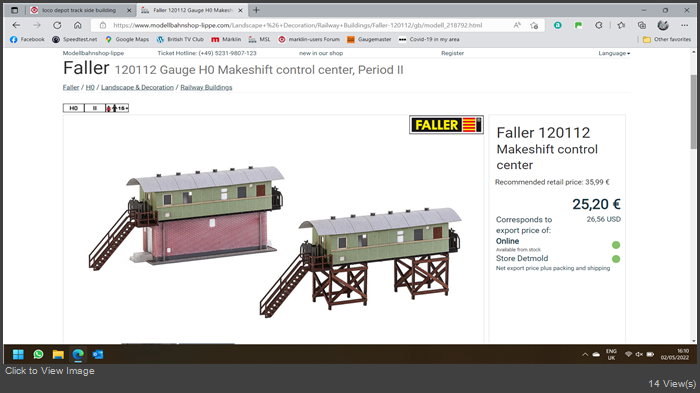
Task: Show hidden system tray icons chevron
Action: 585,355
